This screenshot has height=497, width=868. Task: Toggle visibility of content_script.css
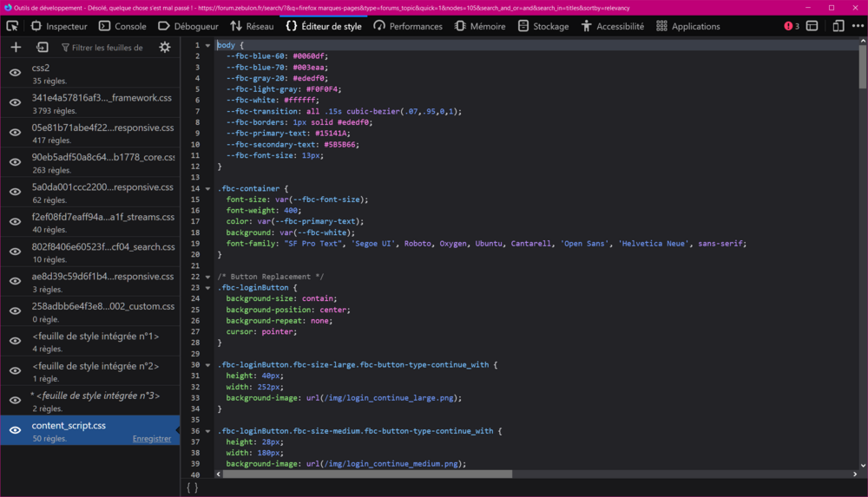15,430
